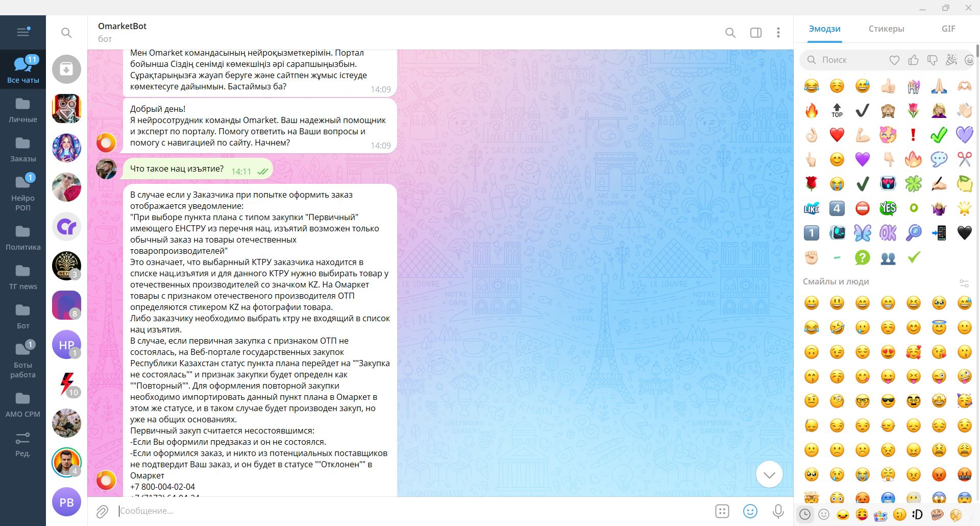This screenshot has height=526, width=980.
Task: Search within the OmarketBot chat
Action: click(x=730, y=33)
